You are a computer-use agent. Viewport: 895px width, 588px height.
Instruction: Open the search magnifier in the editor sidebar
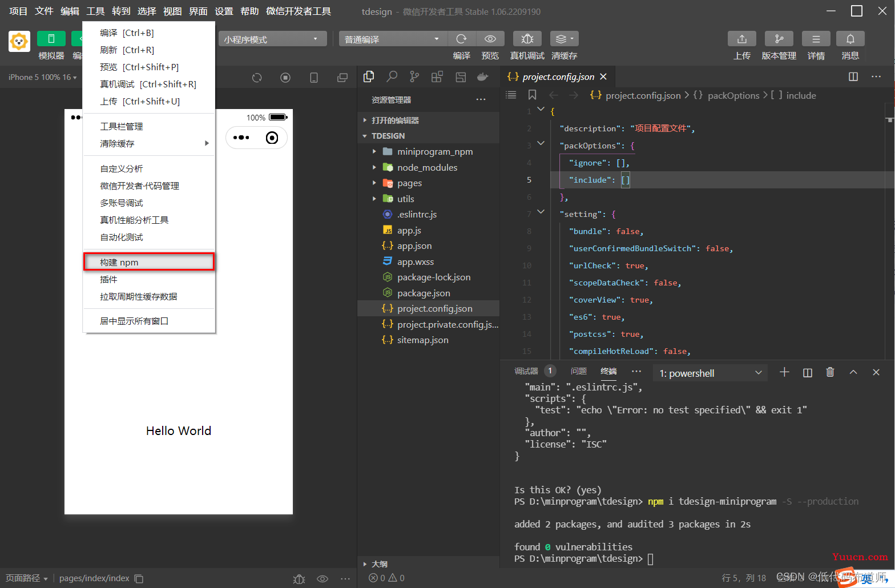tap(392, 76)
